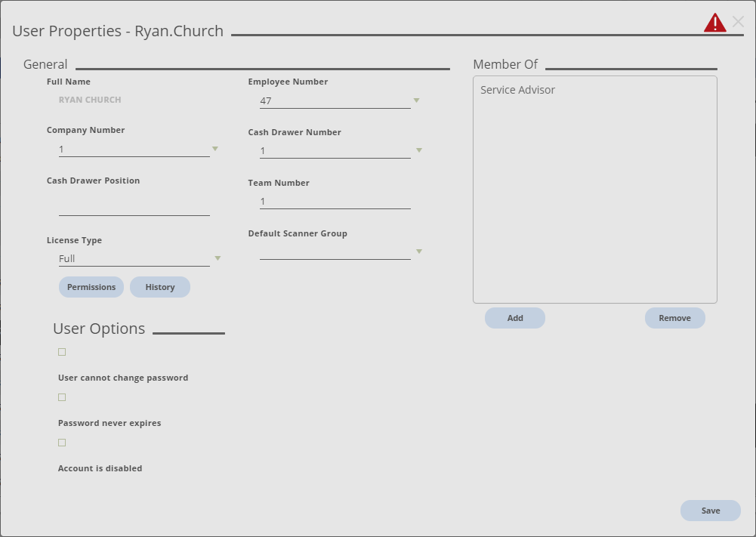Enable the Password never expires checkbox

[x=62, y=397]
